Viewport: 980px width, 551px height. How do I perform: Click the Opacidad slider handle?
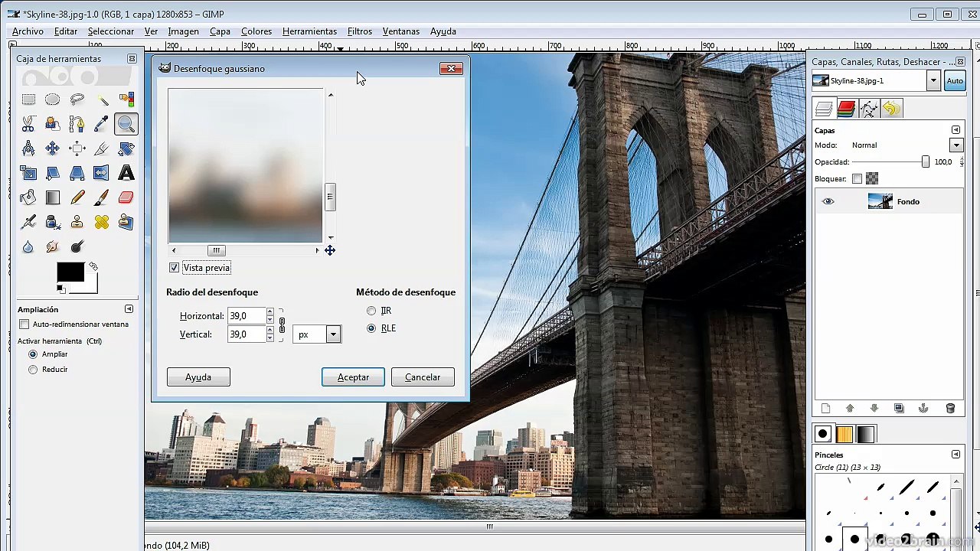coord(925,162)
